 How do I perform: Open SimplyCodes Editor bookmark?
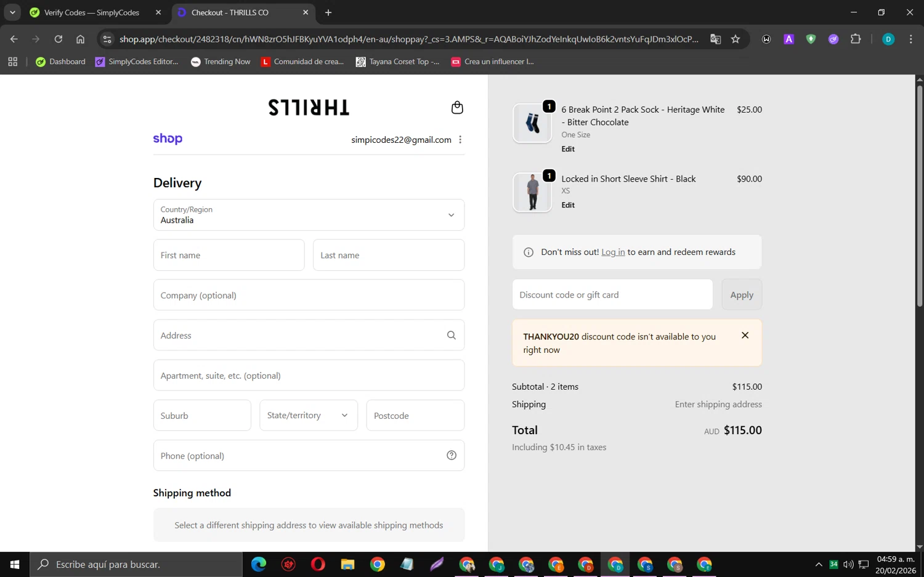[137, 62]
